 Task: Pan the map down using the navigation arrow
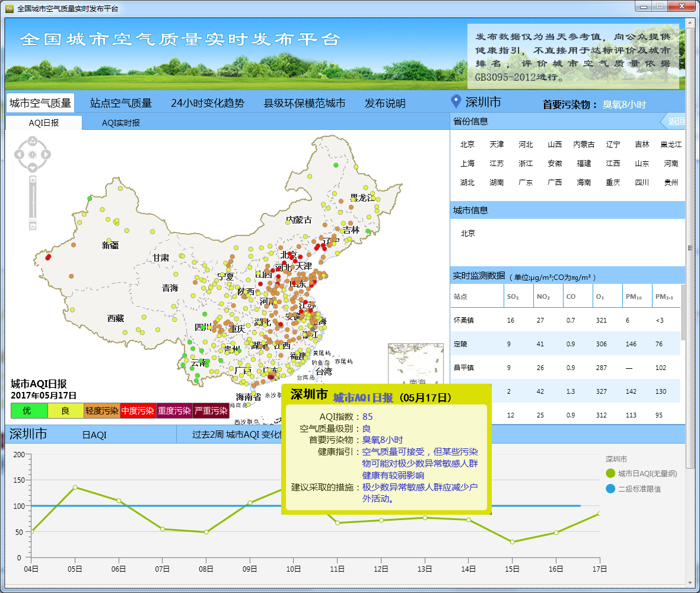(x=33, y=168)
